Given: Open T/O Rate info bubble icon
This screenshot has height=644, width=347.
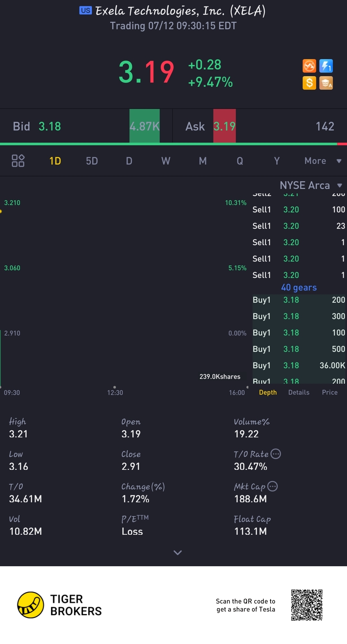Looking at the screenshot, I should pos(276,454).
